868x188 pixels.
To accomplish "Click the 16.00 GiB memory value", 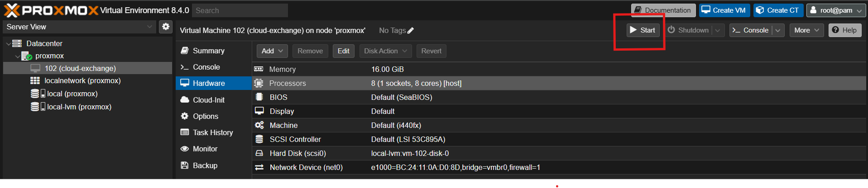I will tap(388, 69).
